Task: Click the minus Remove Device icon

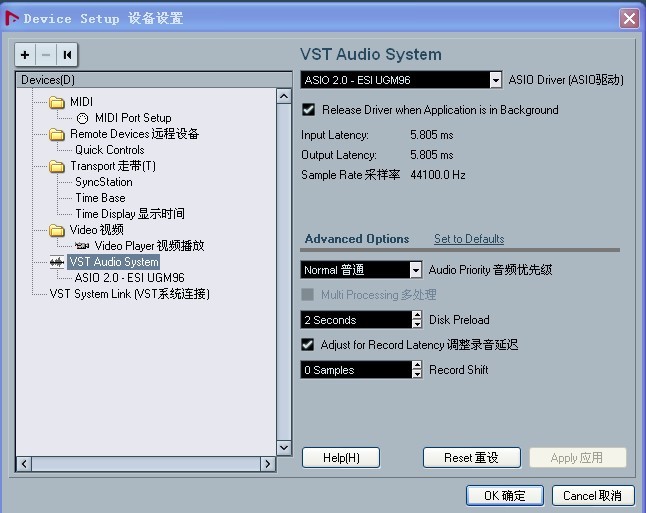Action: click(x=46, y=55)
